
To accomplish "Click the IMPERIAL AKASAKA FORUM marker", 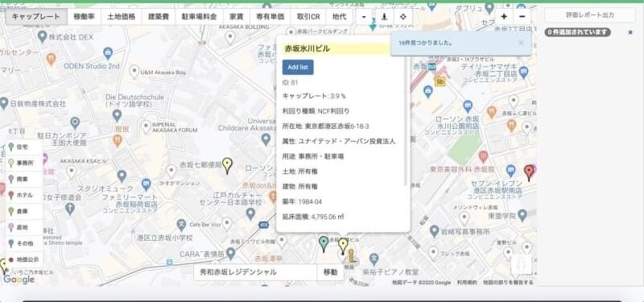I will click(146, 127).
